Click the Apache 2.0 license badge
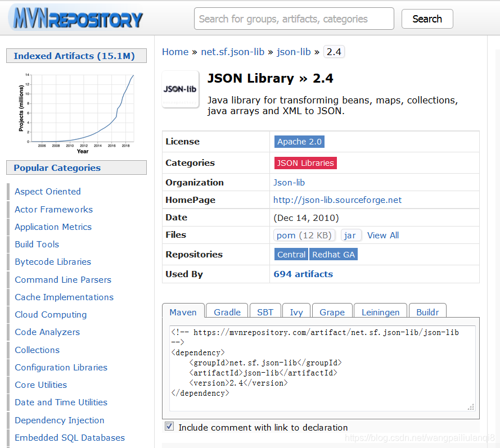Viewport: 500px width, 448px height. [299, 142]
